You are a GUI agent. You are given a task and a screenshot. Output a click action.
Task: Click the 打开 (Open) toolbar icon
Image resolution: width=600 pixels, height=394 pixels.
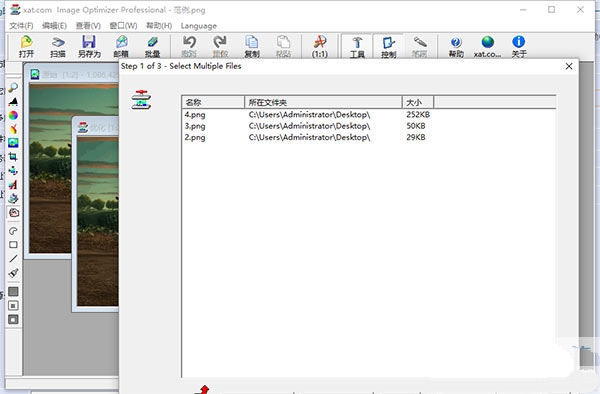point(26,46)
